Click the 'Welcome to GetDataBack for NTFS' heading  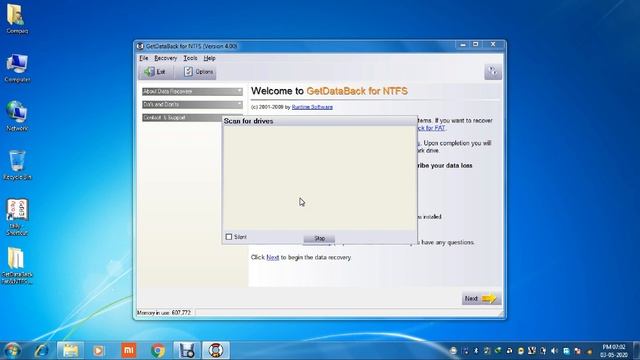(329, 91)
